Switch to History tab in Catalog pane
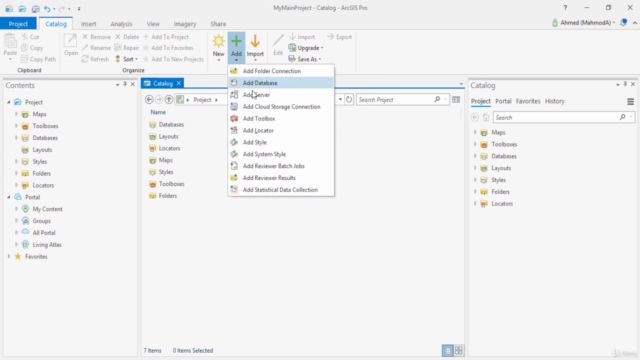640x360 pixels. click(555, 101)
